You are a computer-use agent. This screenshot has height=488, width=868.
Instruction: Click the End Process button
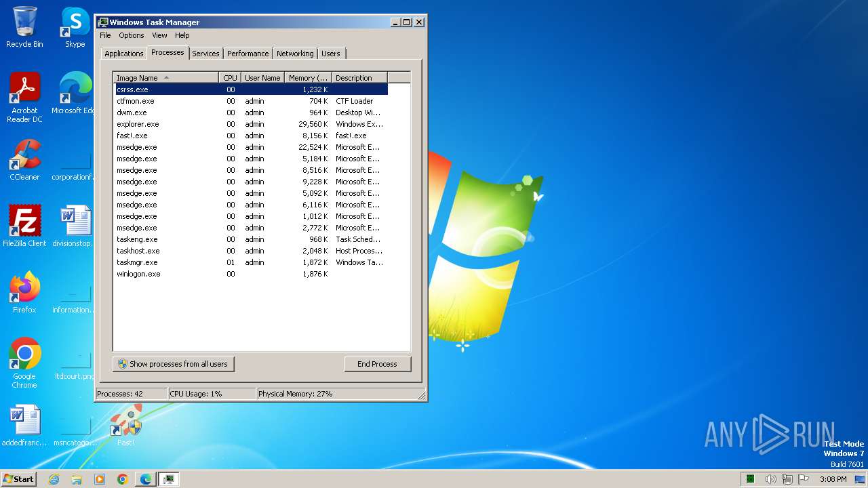[377, 364]
